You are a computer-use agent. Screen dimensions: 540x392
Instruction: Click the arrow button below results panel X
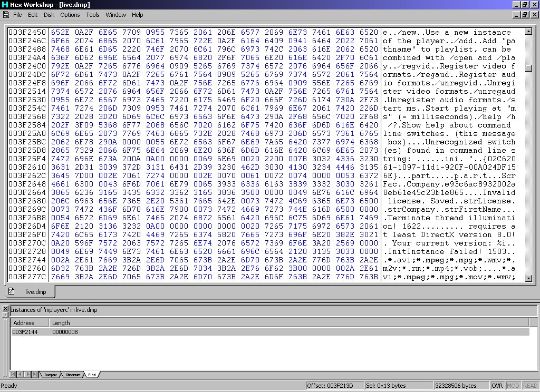5,315
